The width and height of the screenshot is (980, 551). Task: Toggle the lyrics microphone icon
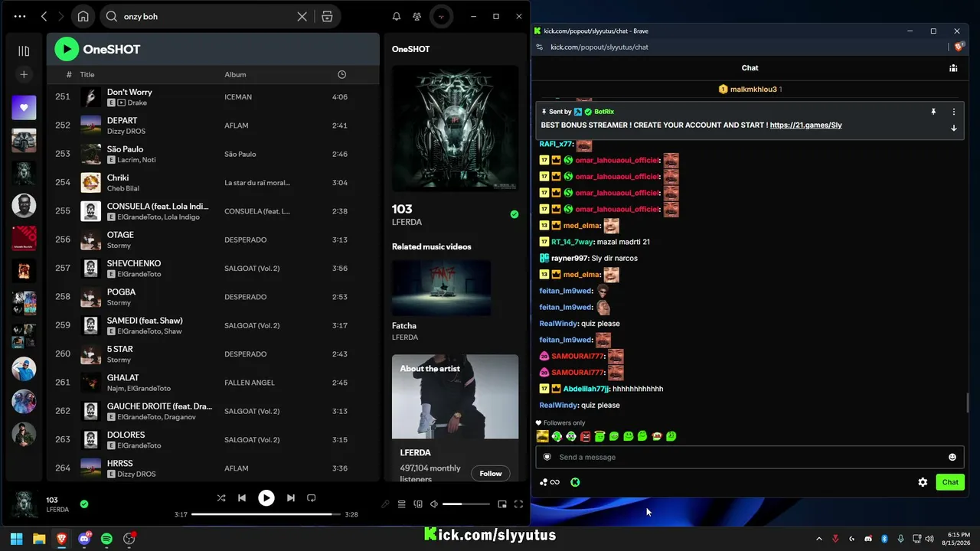(385, 504)
